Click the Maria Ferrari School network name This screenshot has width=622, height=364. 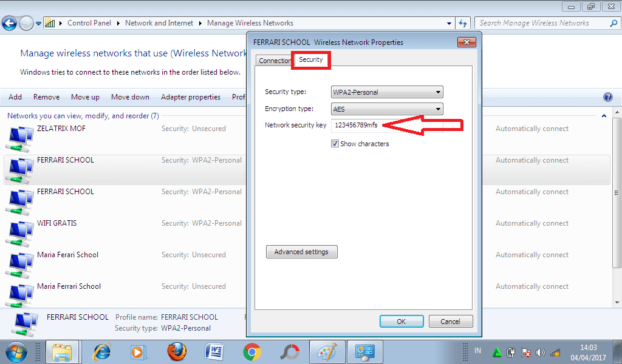point(69,286)
